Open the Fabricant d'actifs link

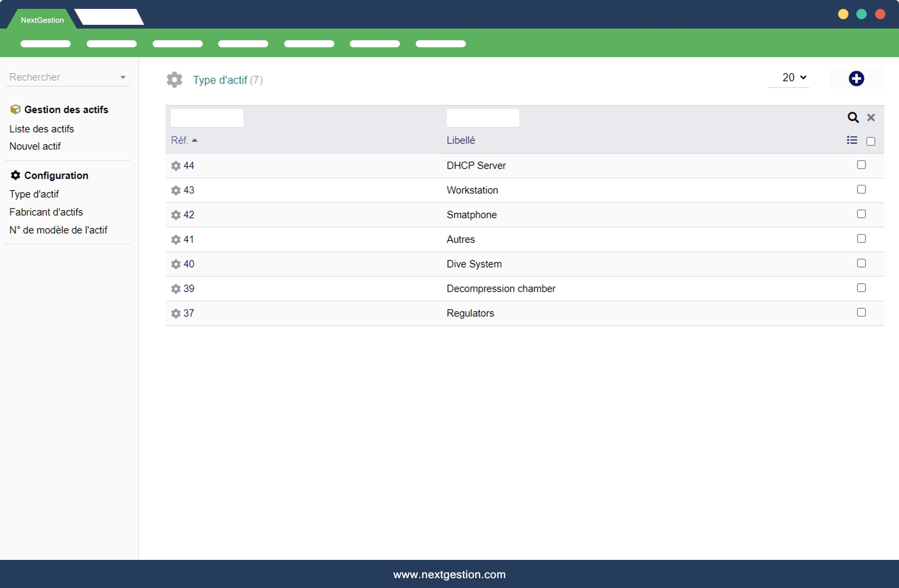coord(46,212)
